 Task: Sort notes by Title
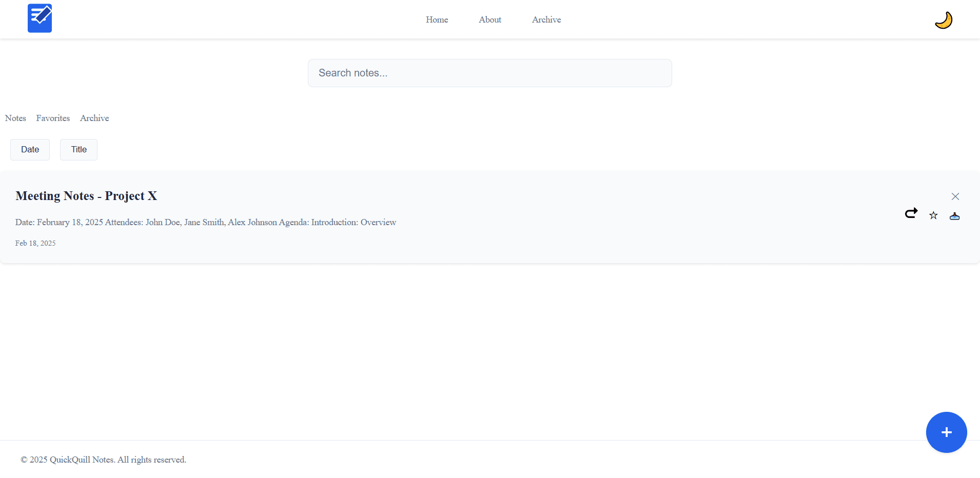point(79,150)
